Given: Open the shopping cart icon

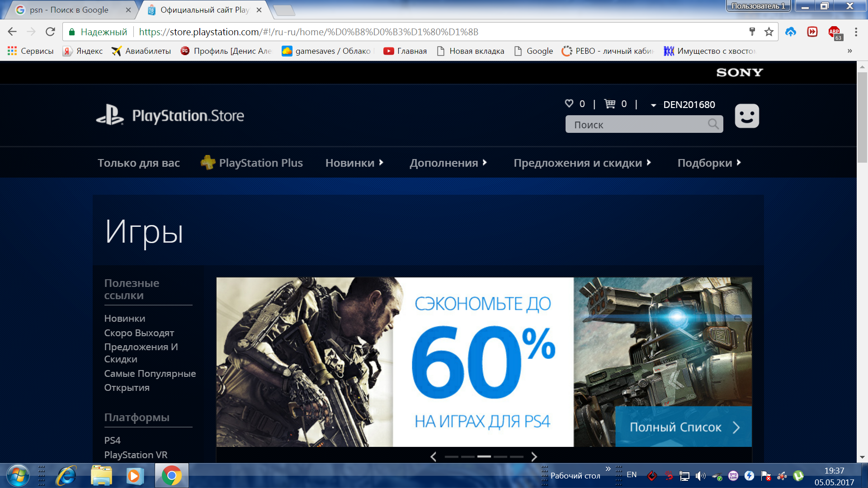Looking at the screenshot, I should pyautogui.click(x=609, y=104).
